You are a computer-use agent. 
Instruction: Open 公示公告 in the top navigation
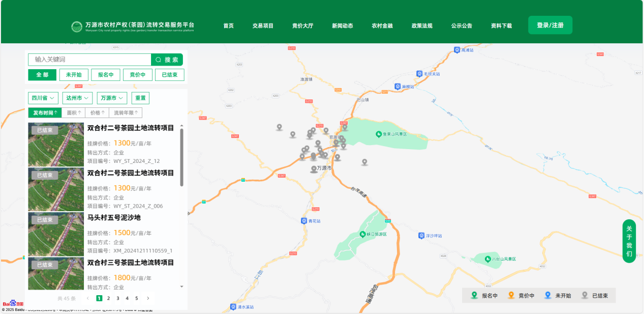tap(462, 26)
